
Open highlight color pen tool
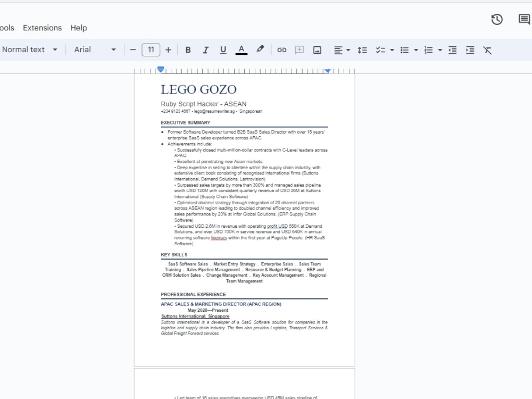point(260,49)
